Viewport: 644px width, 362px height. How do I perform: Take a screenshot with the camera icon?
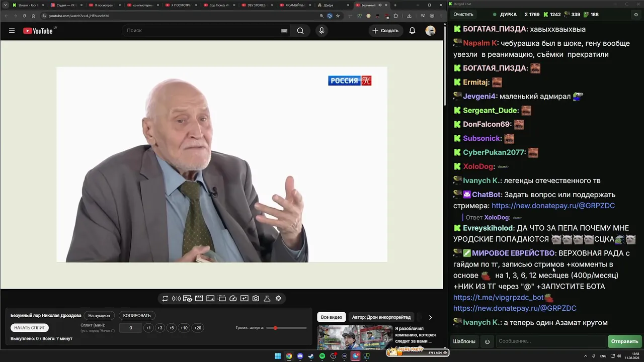pos(256,299)
